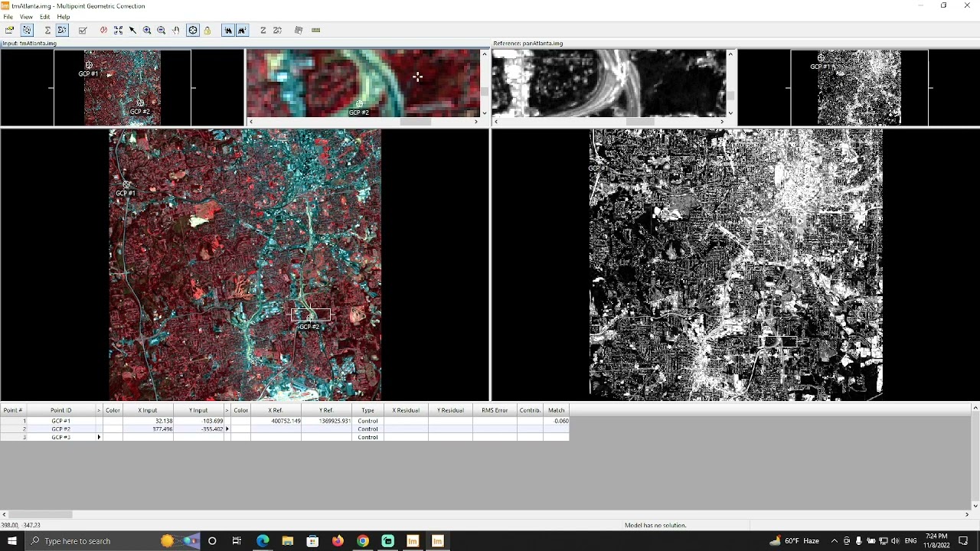
Task: Click the gray resample documents icon
Action: pyautogui.click(x=299, y=31)
